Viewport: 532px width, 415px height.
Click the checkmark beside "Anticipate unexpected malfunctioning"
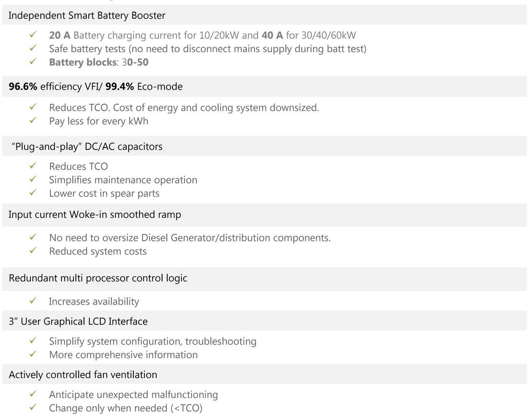(33, 394)
